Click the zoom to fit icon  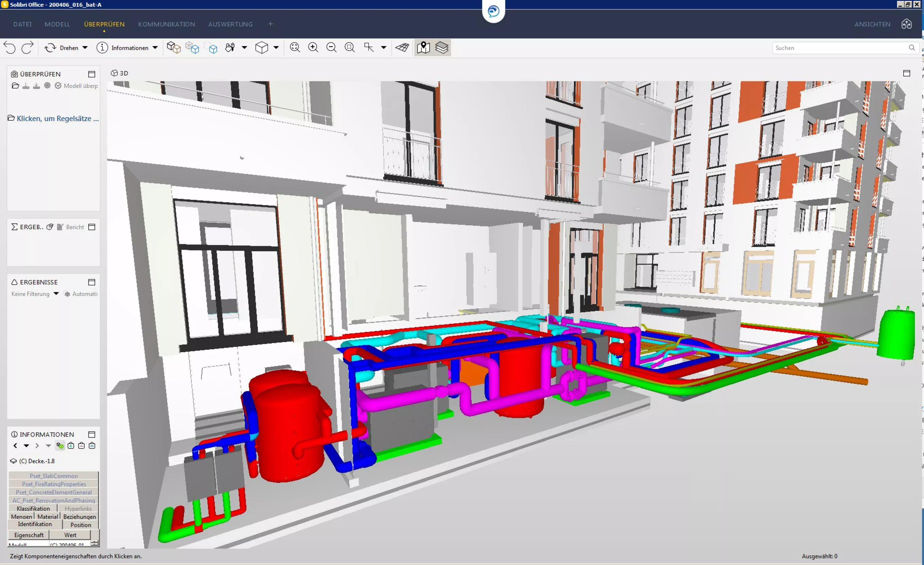coord(295,47)
